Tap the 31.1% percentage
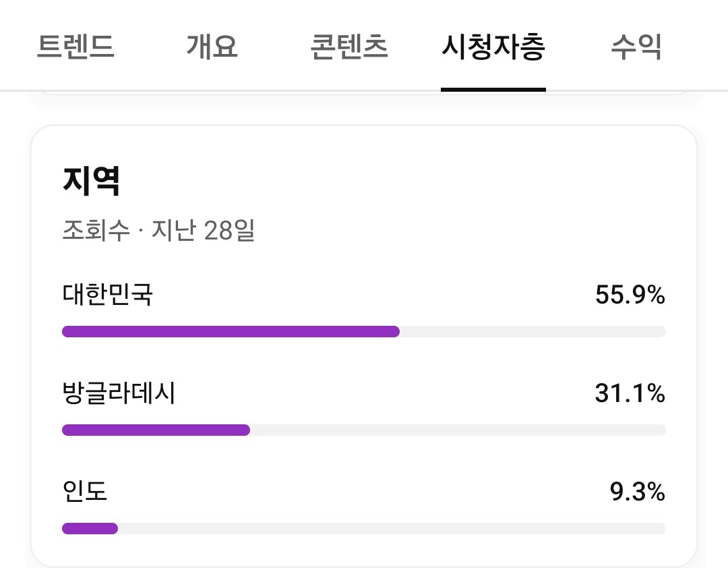The width and height of the screenshot is (728, 568). (630, 393)
